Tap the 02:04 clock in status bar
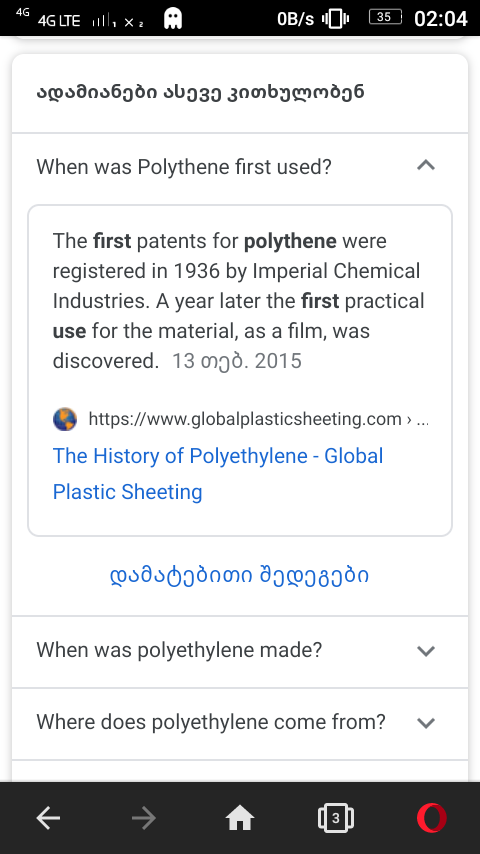 click(x=441, y=19)
